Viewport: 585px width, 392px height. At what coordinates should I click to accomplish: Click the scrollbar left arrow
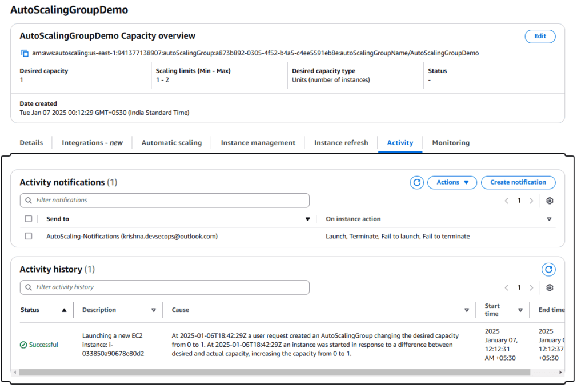(14, 373)
